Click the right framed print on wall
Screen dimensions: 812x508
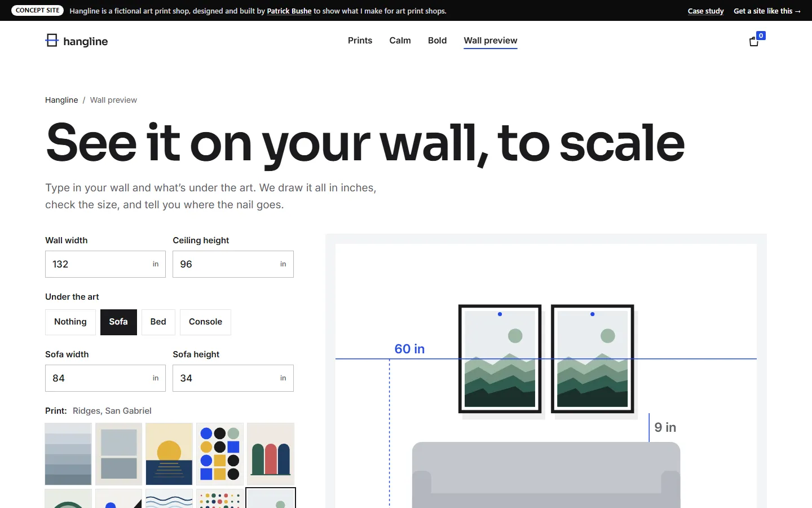592,359
